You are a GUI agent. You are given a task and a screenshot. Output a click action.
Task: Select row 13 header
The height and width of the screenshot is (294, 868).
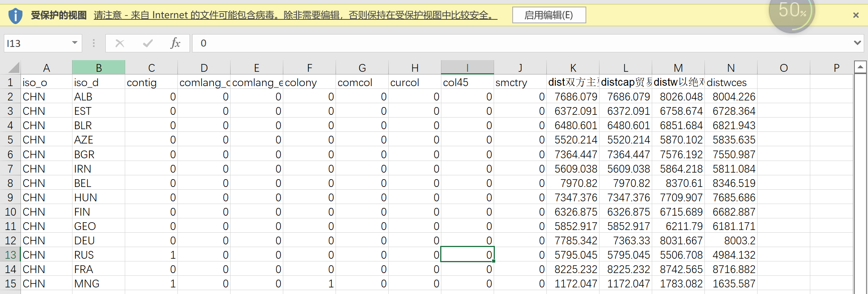[x=10, y=255]
